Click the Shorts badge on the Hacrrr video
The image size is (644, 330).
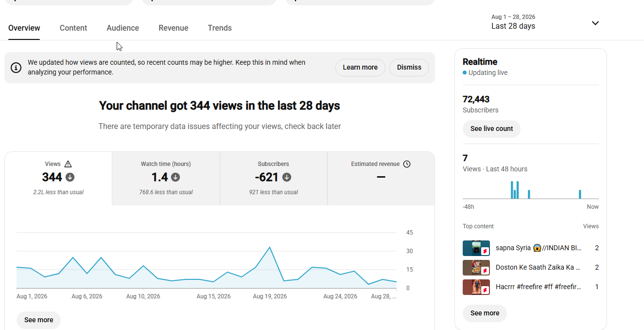[x=485, y=290]
